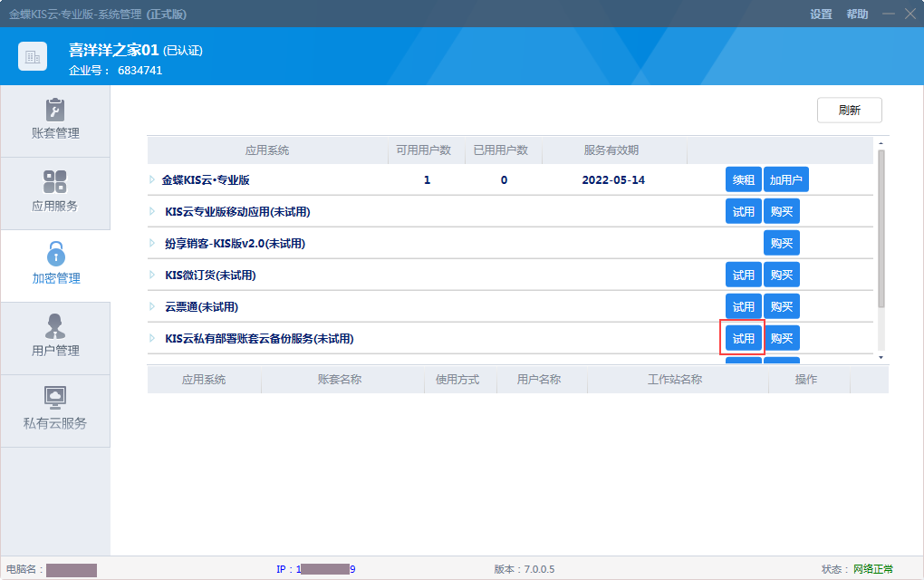
Task: Click 工作站名称 column header
Action: click(x=675, y=380)
